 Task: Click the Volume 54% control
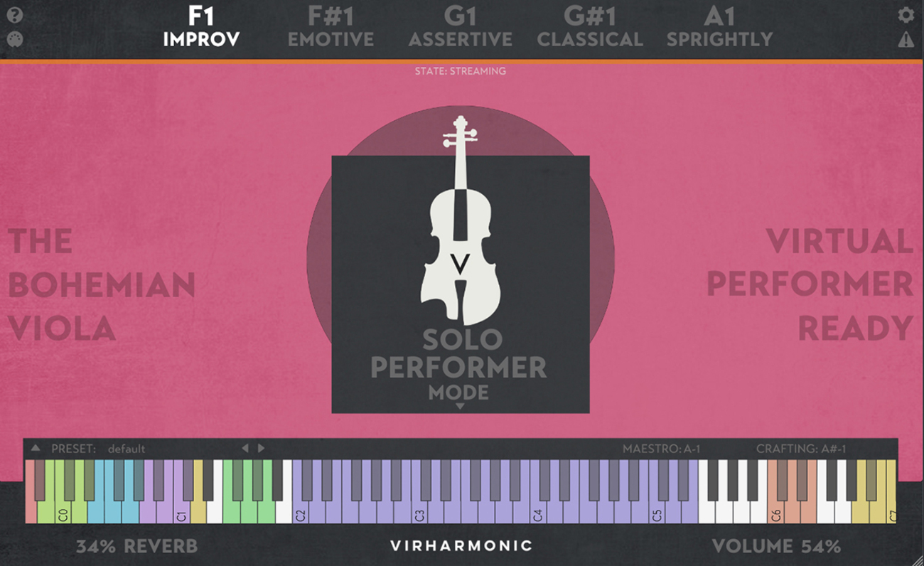[776, 546]
